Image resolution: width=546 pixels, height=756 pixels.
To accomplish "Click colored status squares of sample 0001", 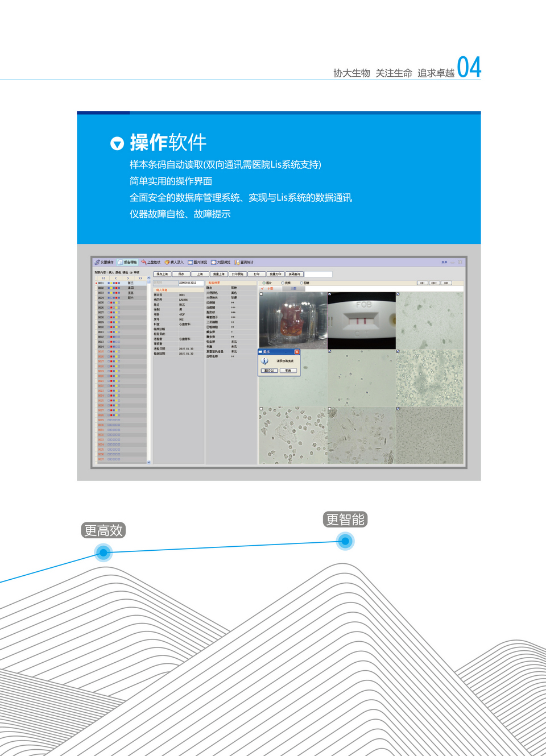I will point(114,283).
